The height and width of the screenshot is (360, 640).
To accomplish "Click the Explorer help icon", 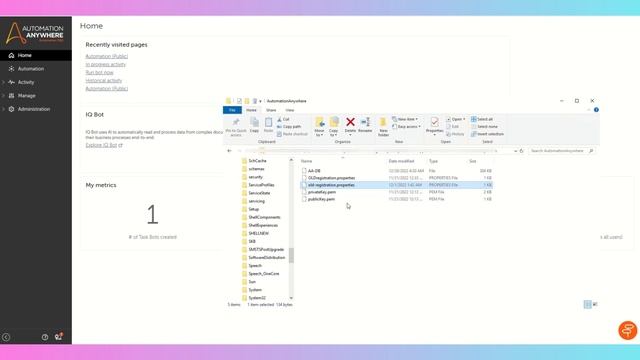I will [x=596, y=110].
